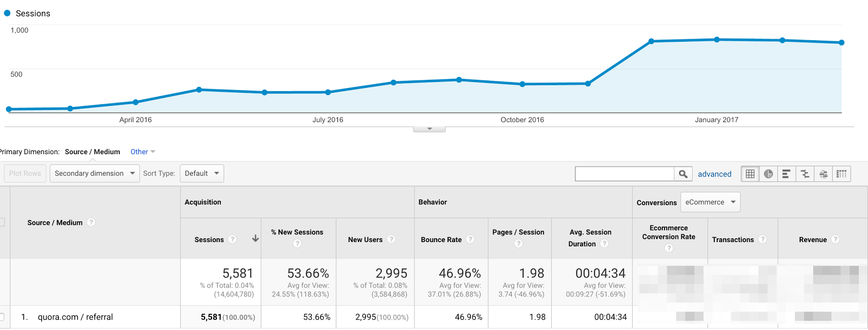This screenshot has width=868, height=330.
Task: Open help icon next to Avg. Session Duration
Action: pos(604,244)
